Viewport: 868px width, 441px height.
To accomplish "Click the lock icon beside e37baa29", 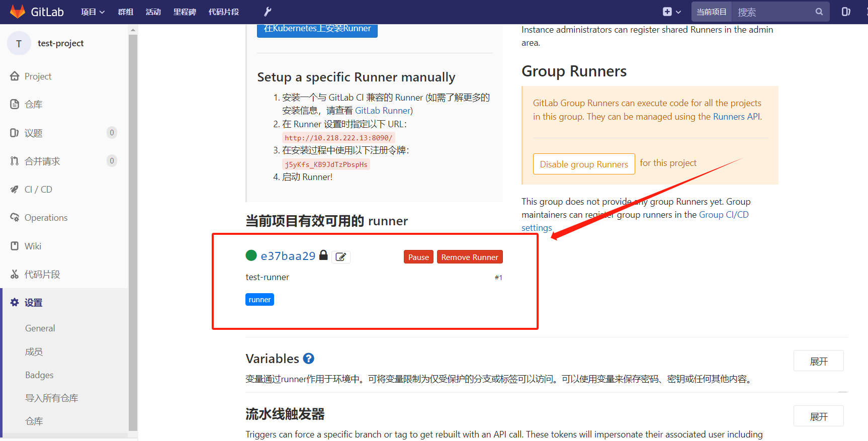I will point(323,255).
